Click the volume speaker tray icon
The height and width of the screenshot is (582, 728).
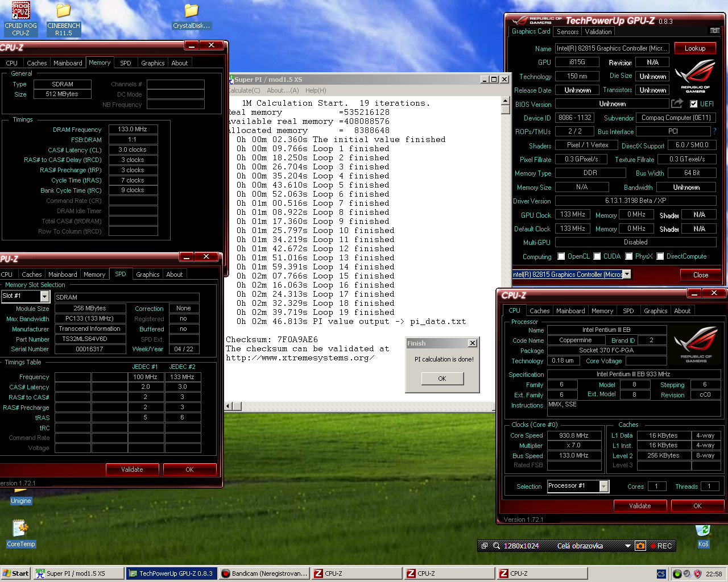click(x=687, y=574)
